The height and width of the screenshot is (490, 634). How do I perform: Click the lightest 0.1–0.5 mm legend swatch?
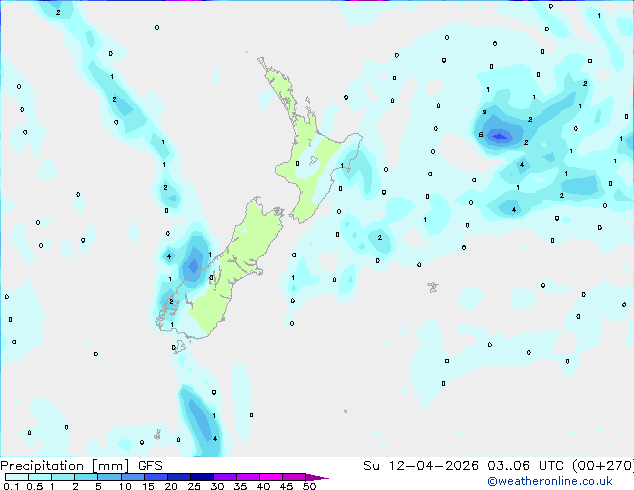[17, 477]
